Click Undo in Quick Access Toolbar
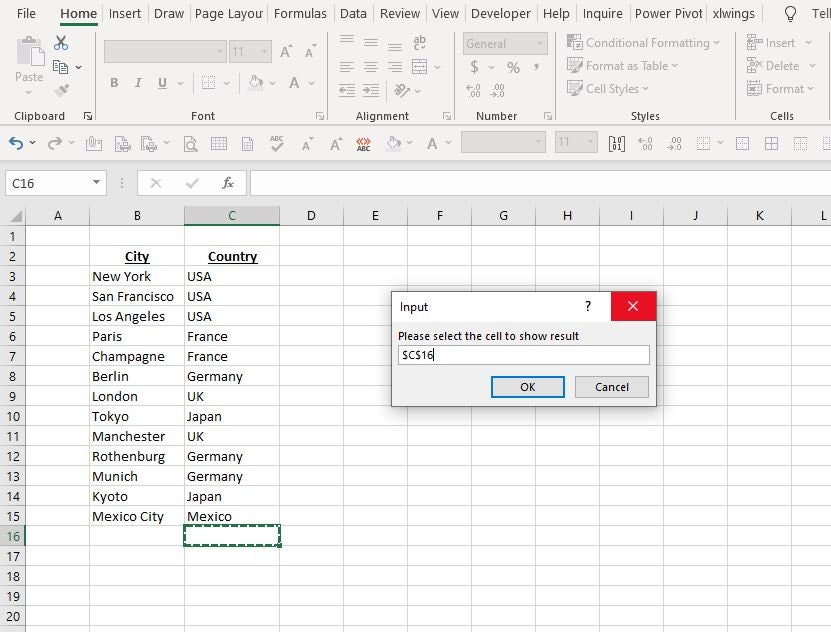Viewport: 831px width, 632px height. tap(16, 143)
